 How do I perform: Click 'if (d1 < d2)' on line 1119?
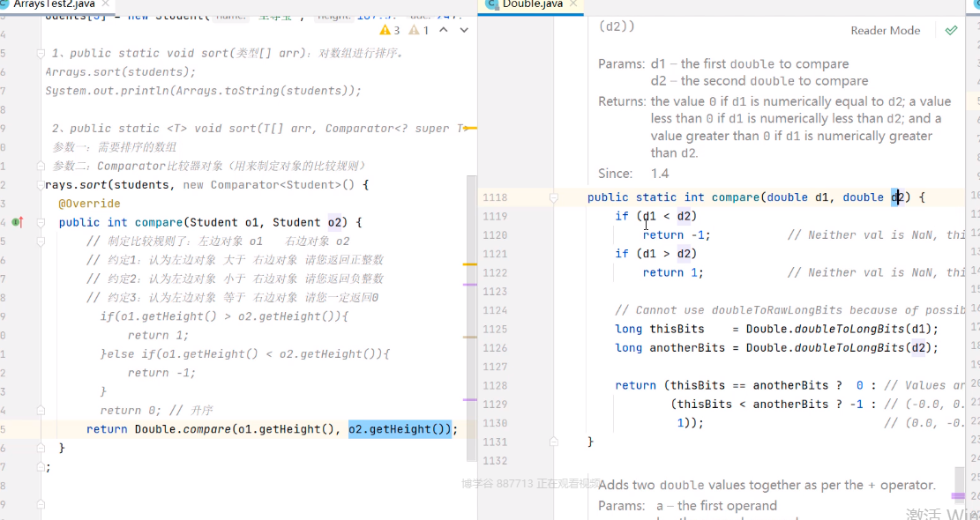[x=655, y=216]
